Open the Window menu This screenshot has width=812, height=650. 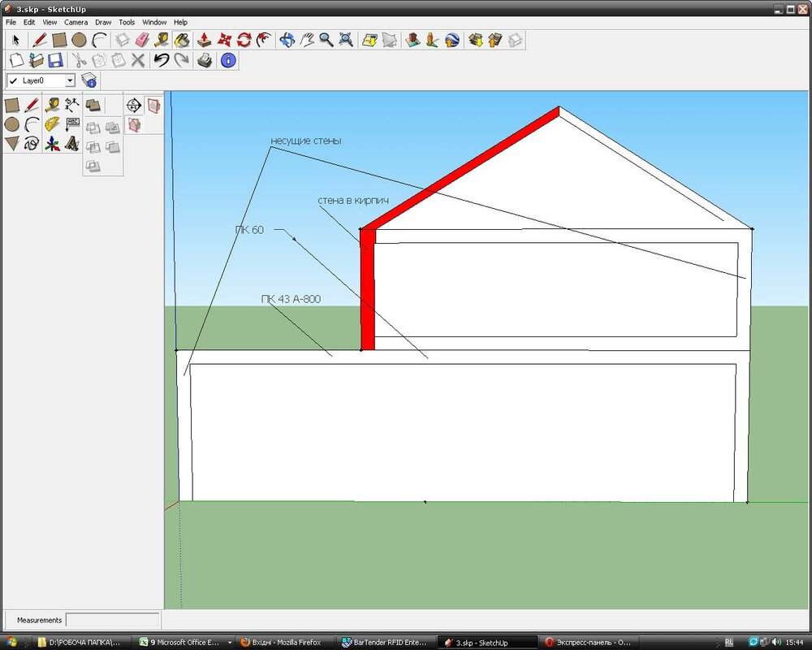(x=154, y=22)
